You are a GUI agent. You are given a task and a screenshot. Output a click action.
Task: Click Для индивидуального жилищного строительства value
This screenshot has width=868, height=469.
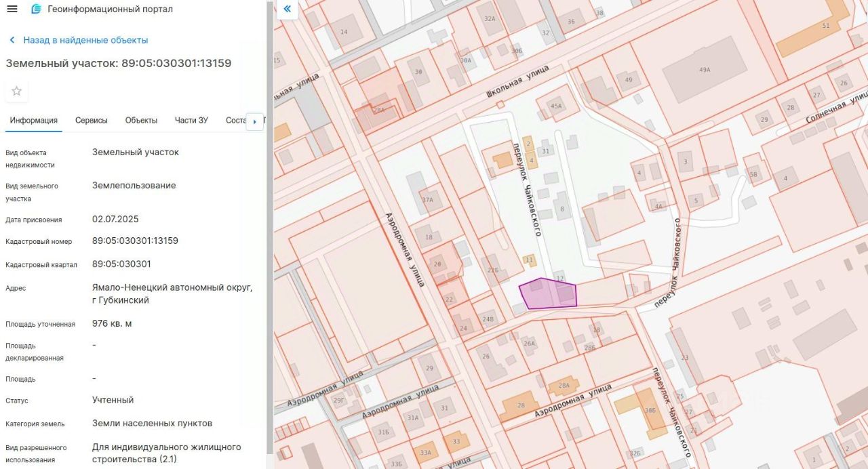tap(167, 453)
